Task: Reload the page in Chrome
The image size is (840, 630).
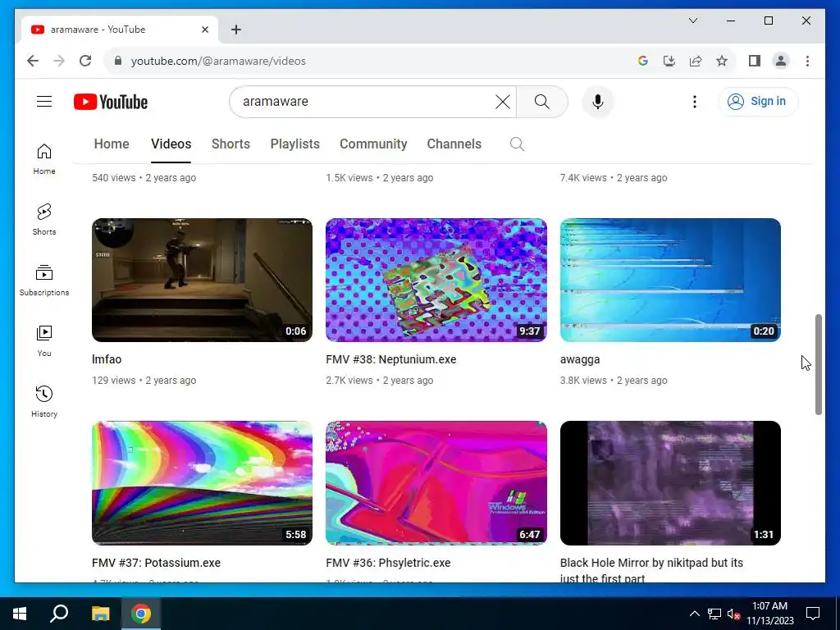Action: click(85, 61)
